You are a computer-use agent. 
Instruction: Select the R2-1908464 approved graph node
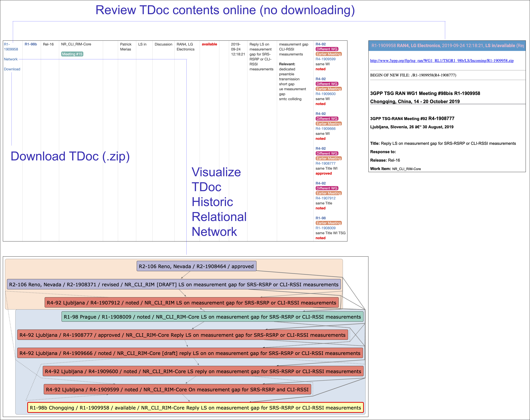click(x=196, y=266)
